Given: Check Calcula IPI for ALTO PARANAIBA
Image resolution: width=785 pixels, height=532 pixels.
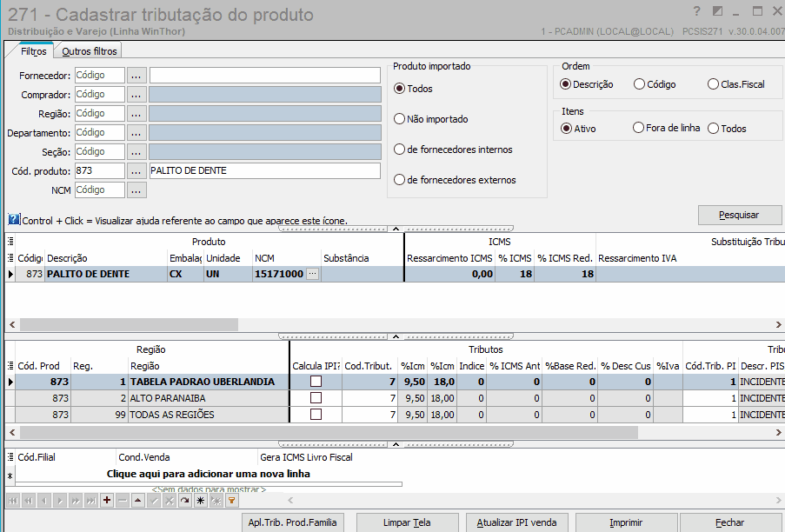Looking at the screenshot, I should click(x=316, y=398).
